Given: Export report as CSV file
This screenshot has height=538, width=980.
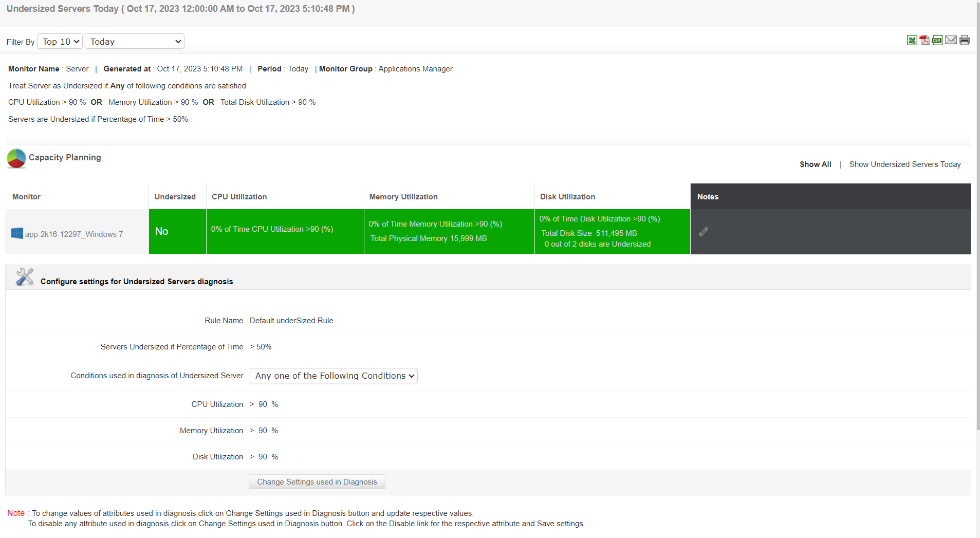Looking at the screenshot, I should [937, 41].
